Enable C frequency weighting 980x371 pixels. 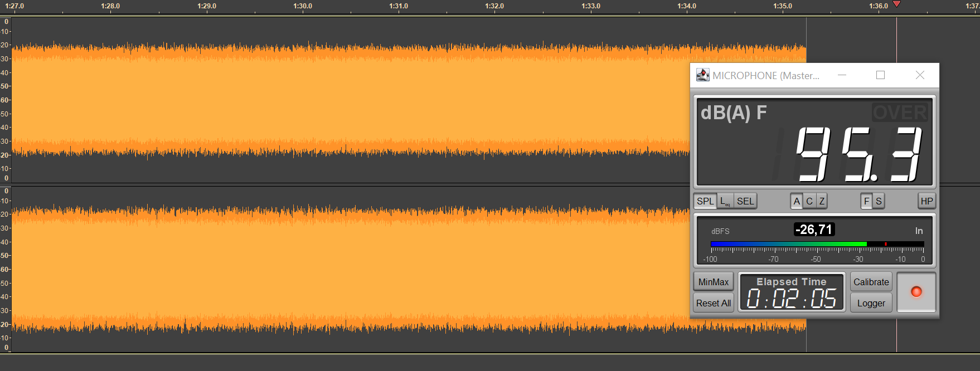tap(809, 201)
